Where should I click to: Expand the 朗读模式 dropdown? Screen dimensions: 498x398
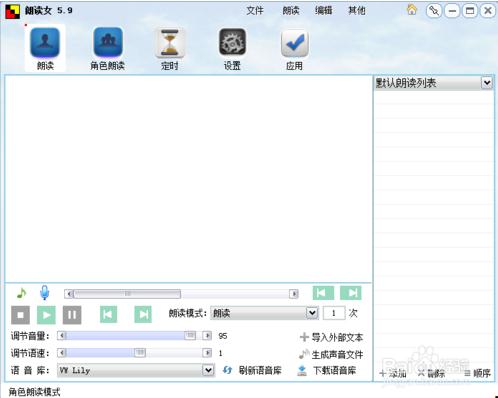312,313
